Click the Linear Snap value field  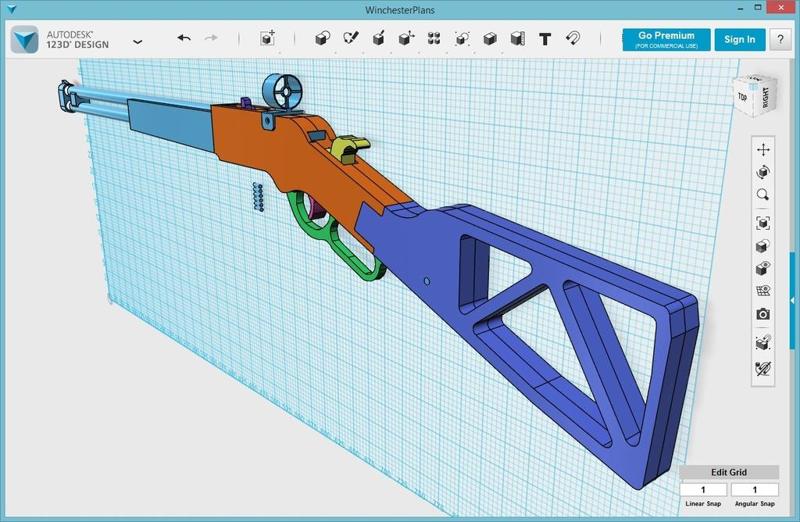click(703, 490)
